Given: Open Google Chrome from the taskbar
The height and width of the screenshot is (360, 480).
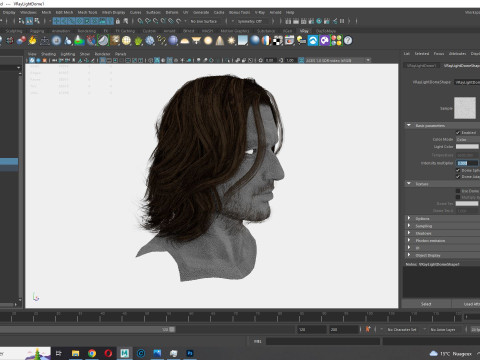Looking at the screenshot, I should coord(92,353).
